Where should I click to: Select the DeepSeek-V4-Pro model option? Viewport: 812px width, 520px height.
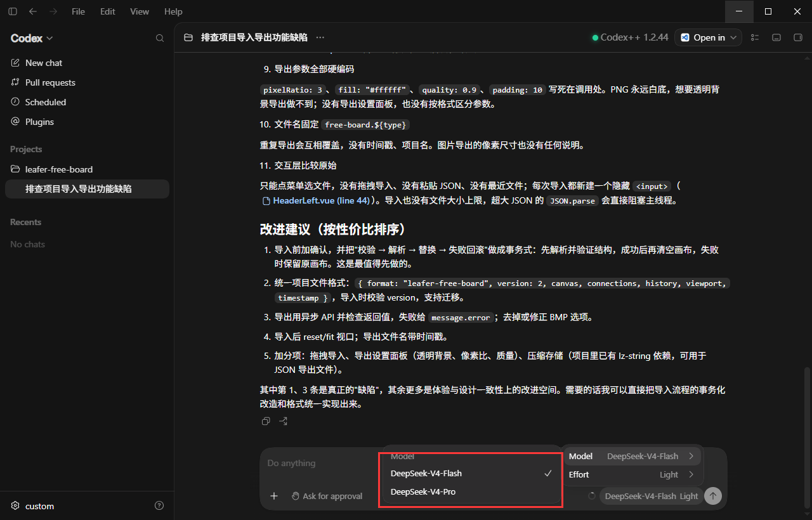(470, 491)
